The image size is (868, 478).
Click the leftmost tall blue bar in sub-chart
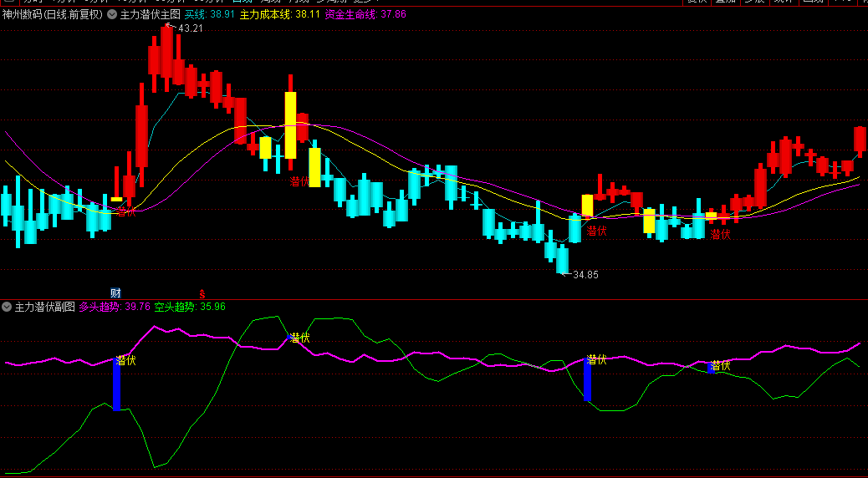pos(116,384)
